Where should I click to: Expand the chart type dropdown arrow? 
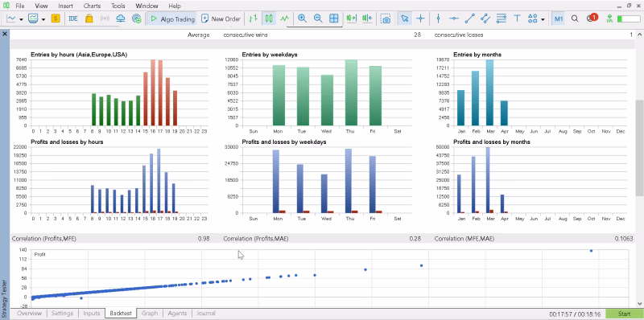21,18
